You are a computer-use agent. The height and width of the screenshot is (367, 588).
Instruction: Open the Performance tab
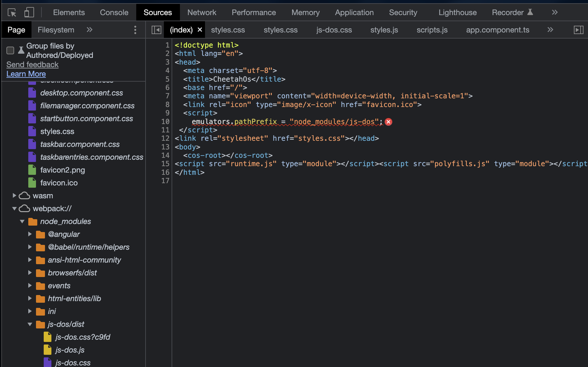click(x=254, y=13)
